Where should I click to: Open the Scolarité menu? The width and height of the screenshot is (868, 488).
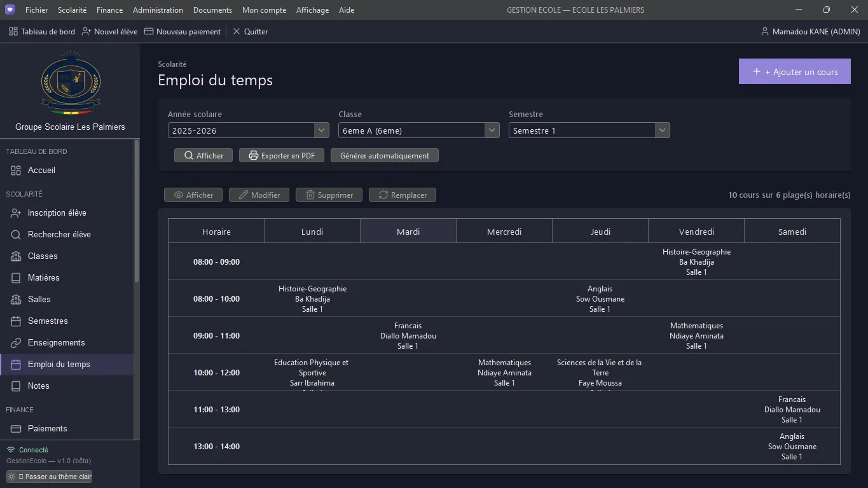tap(72, 10)
